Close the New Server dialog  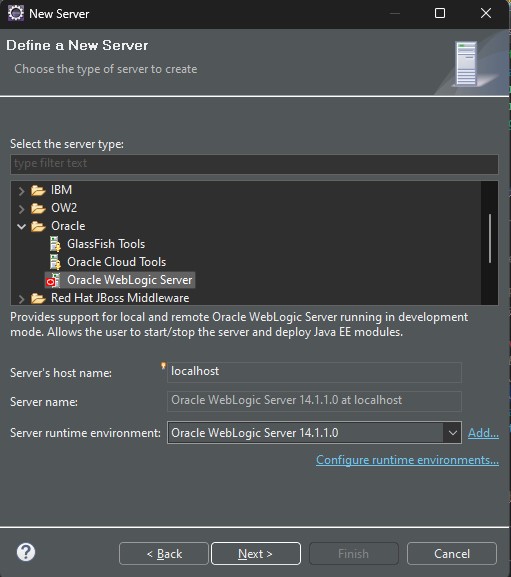(486, 14)
